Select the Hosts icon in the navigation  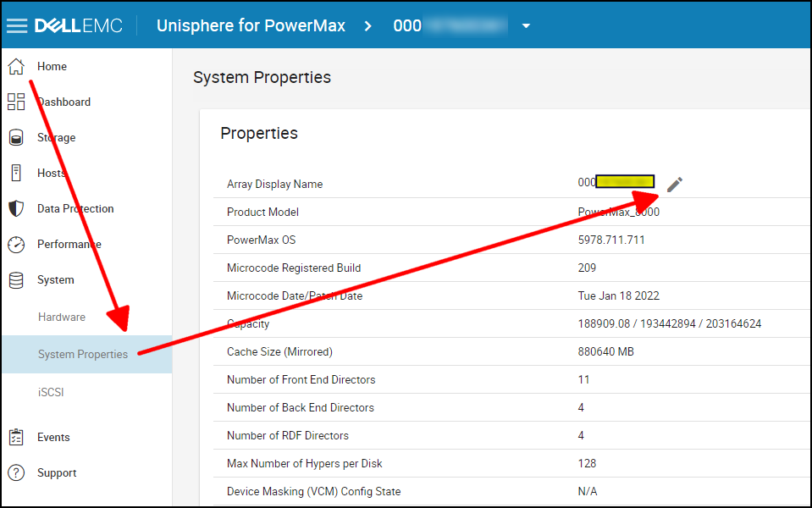pyautogui.click(x=15, y=173)
